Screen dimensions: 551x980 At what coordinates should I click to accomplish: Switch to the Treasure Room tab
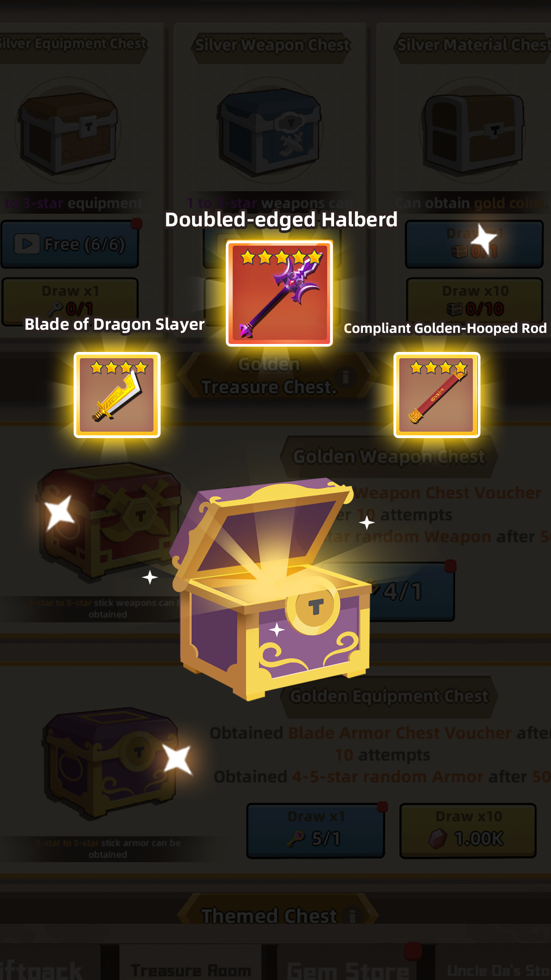pos(191,970)
